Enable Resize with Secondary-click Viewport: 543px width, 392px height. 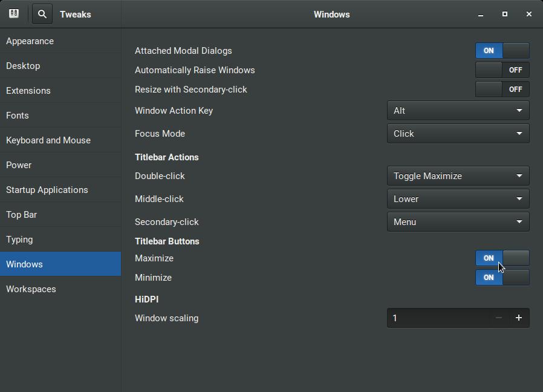(502, 90)
